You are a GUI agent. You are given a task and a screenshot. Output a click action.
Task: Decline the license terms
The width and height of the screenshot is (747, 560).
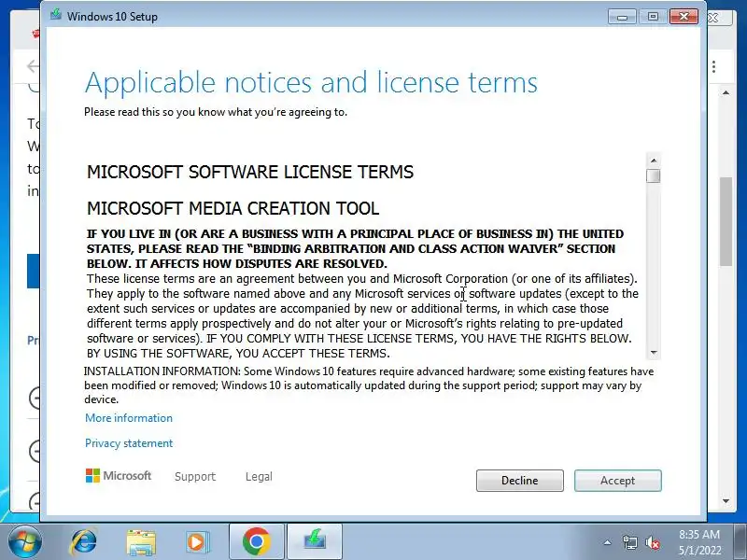click(x=520, y=481)
